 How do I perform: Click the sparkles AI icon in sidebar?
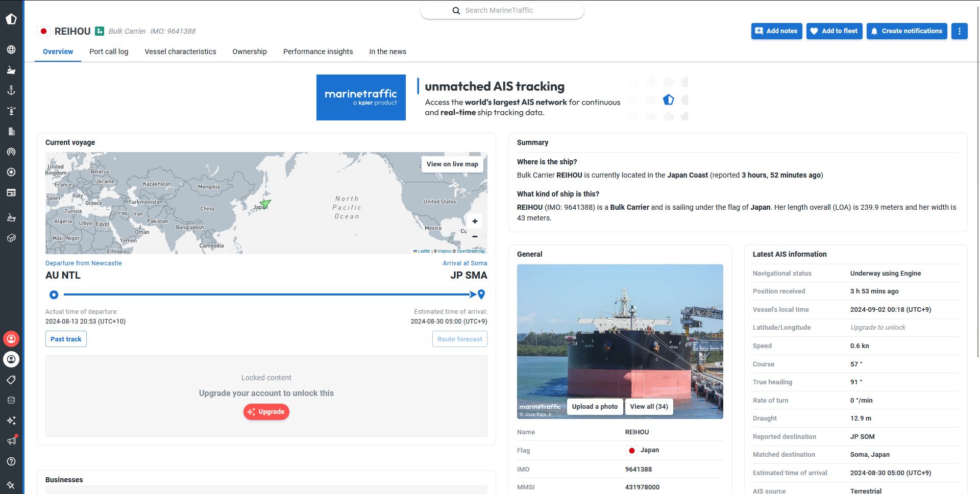pyautogui.click(x=11, y=421)
